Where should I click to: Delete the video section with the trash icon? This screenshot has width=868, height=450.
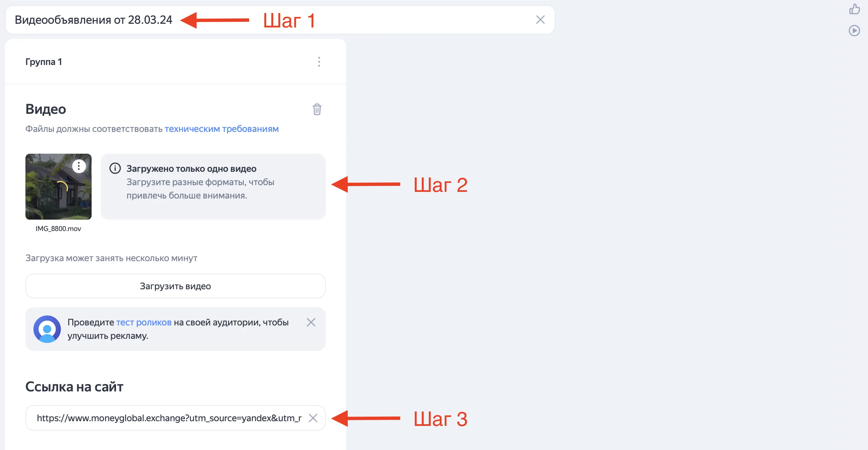pos(317,109)
